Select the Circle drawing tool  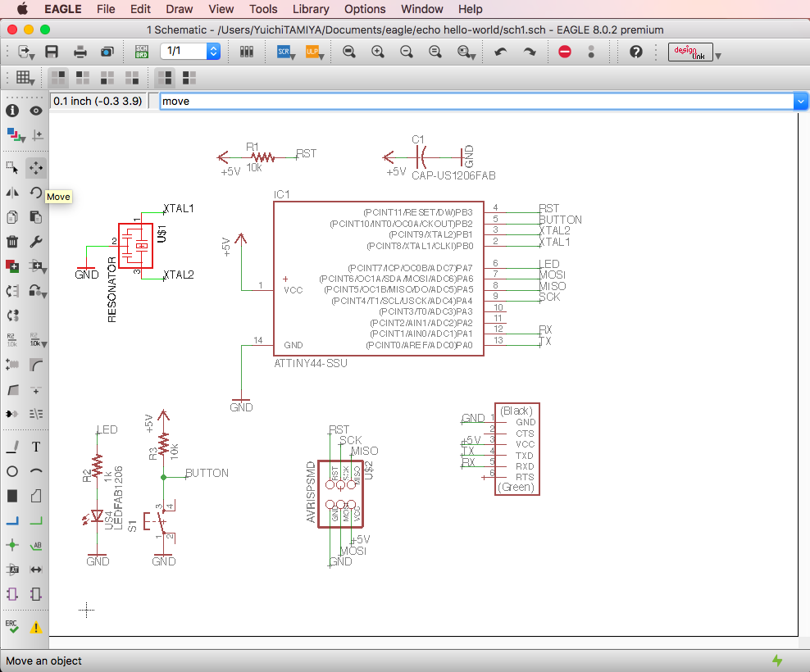[12, 471]
